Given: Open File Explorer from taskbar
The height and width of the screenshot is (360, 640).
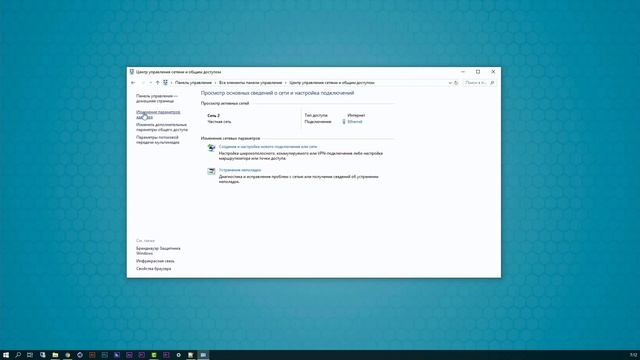Looking at the screenshot, I should click(x=55, y=355).
